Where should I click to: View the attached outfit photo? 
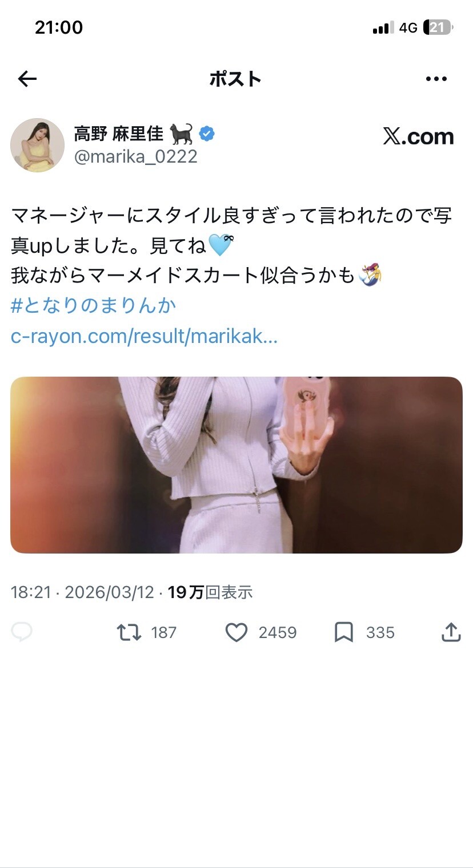tap(236, 465)
